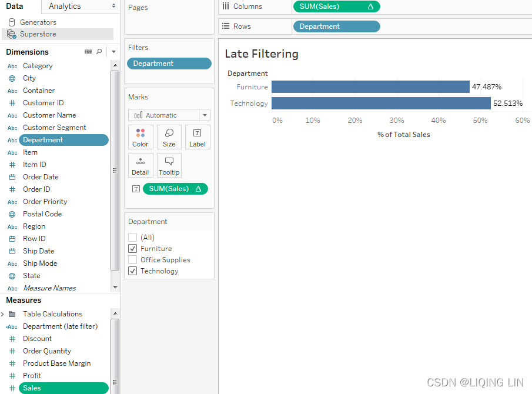This screenshot has height=394, width=532.
Task: Click the globe icon next to City
Action: click(x=12, y=78)
